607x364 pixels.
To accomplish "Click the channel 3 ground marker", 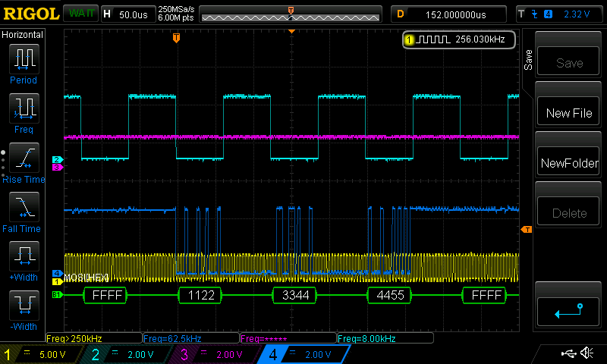I will coord(58,167).
